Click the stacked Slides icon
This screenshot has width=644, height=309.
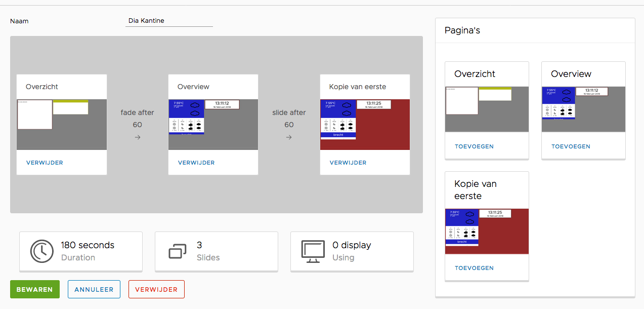178,251
